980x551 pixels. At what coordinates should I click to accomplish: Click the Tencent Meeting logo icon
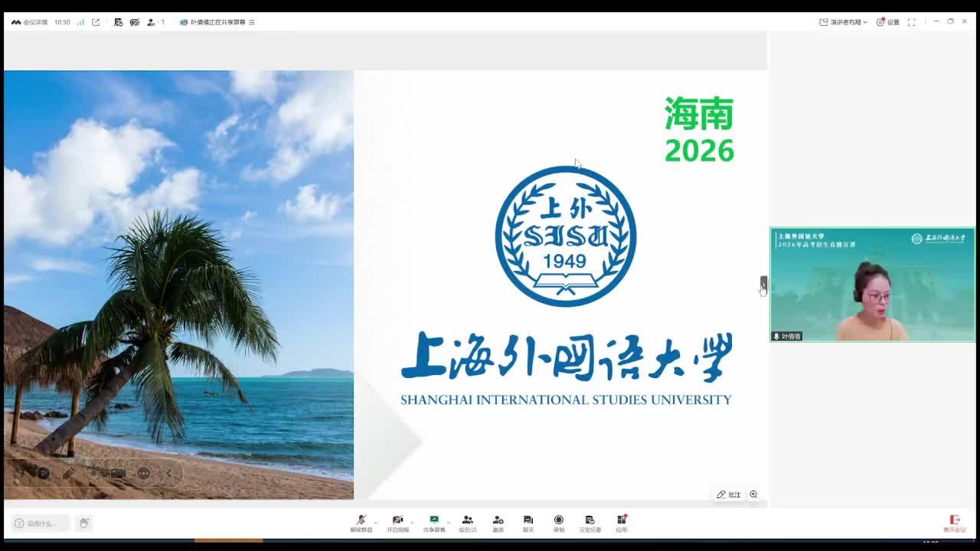click(16, 22)
